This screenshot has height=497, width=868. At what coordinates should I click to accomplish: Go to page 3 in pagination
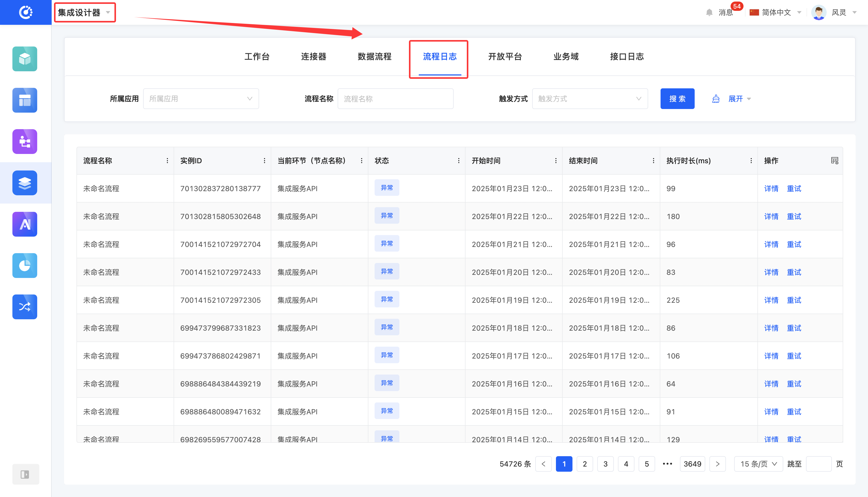605,464
